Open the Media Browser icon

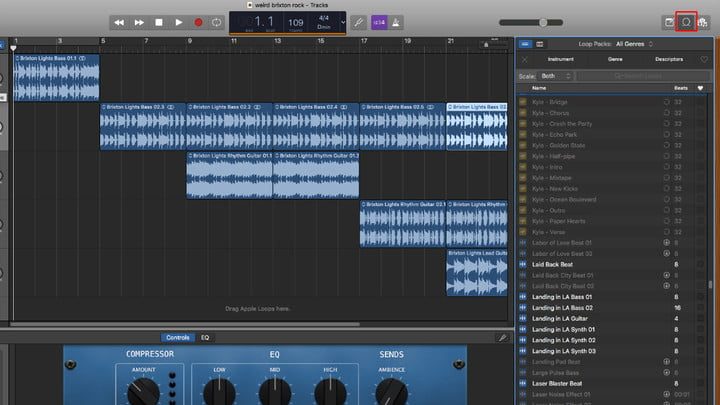(704, 21)
